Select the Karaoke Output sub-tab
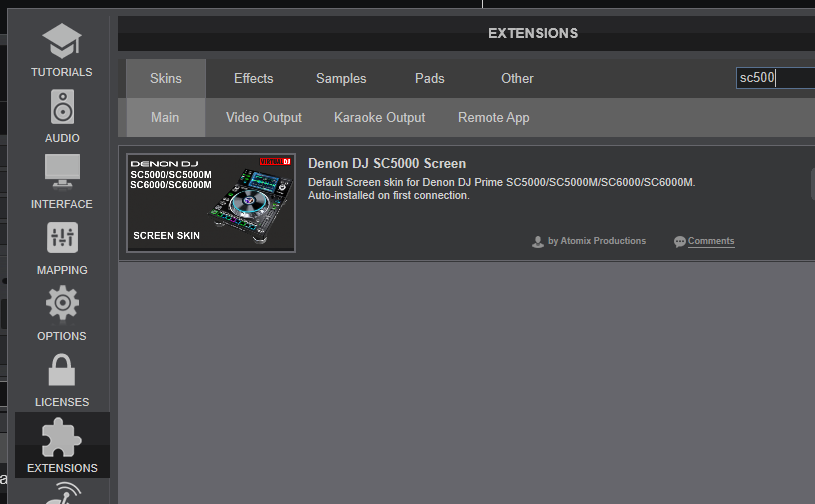Image resolution: width=815 pixels, height=504 pixels. (379, 117)
